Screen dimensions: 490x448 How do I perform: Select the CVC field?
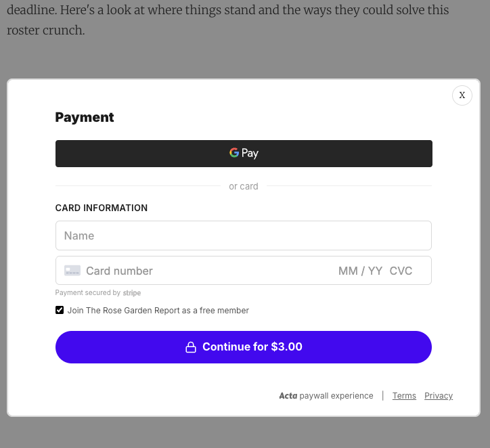click(401, 271)
